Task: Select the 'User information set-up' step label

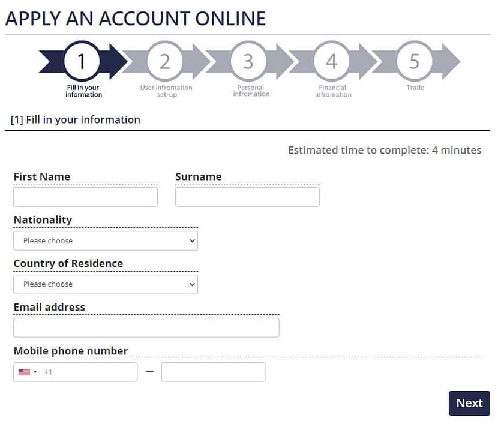Action: coord(166,91)
